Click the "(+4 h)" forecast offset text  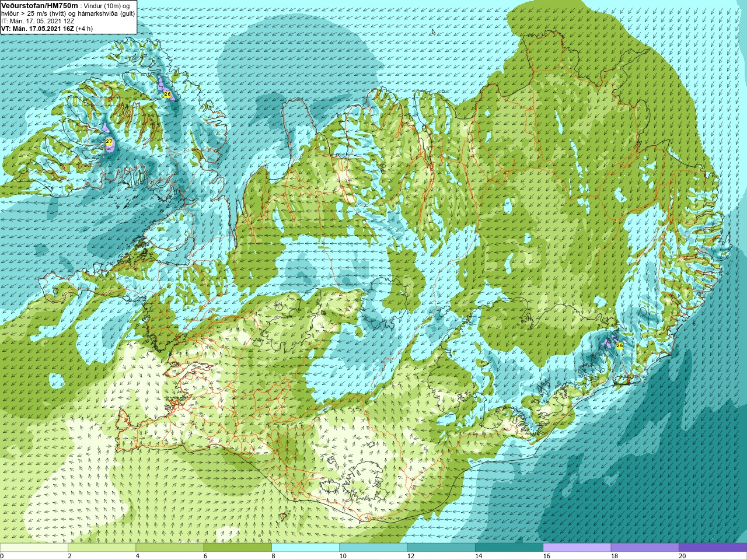[84, 29]
